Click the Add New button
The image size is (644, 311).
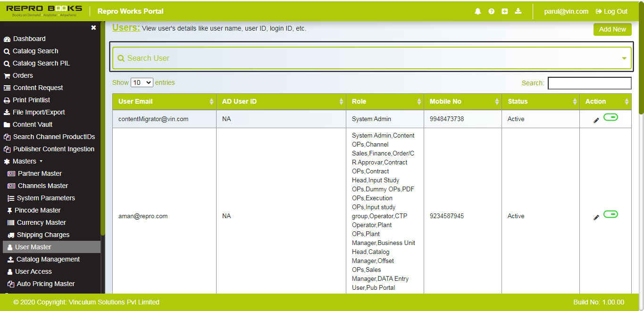tap(612, 29)
